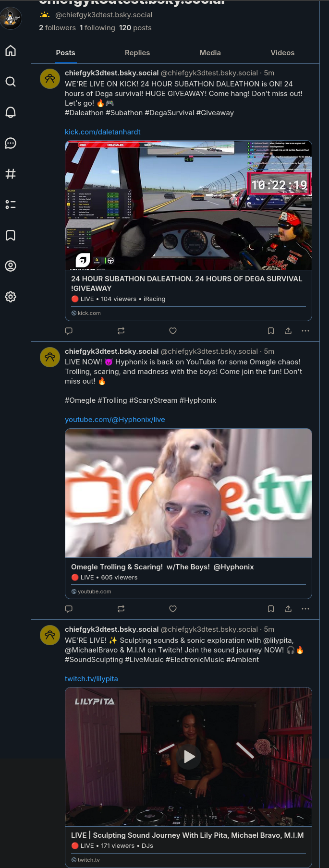Bookmark the Hyphonix Omegle post
The width and height of the screenshot is (329, 868).
pyautogui.click(x=271, y=609)
